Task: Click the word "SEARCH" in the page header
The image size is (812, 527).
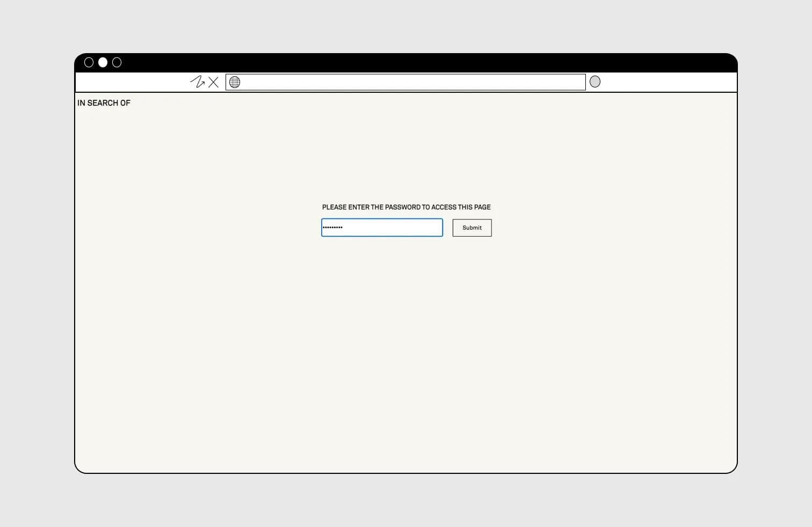Action: pyautogui.click(x=103, y=103)
